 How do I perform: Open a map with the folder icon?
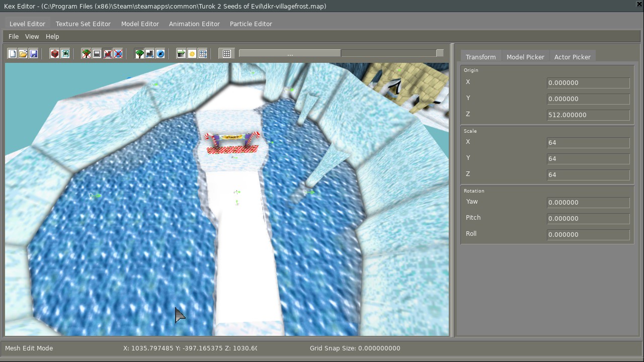[x=23, y=54]
